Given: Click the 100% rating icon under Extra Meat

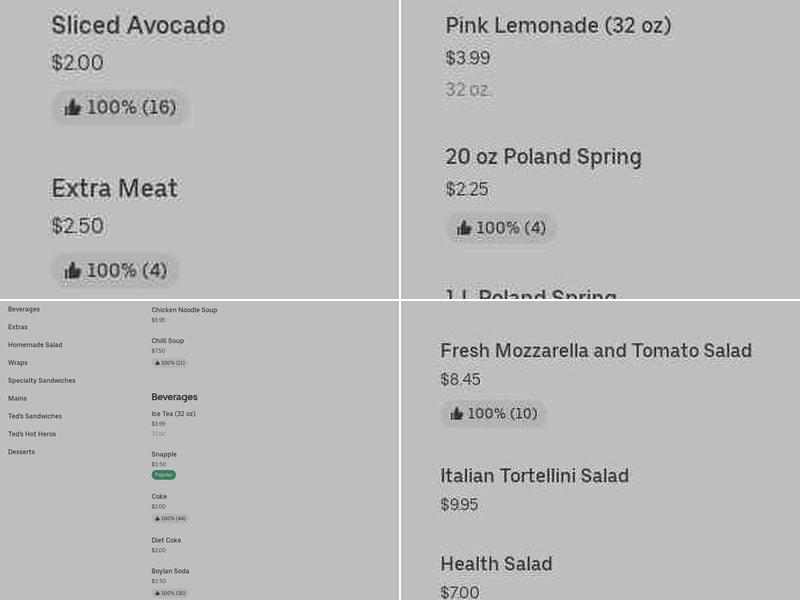Looking at the screenshot, I should point(115,269).
